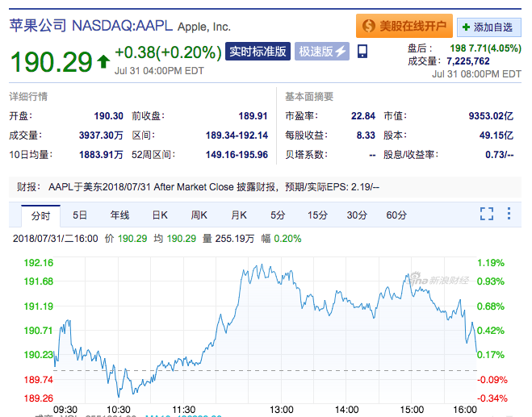Click the current price 190.29
Viewport: 532px width, 417px height.
tap(51, 62)
